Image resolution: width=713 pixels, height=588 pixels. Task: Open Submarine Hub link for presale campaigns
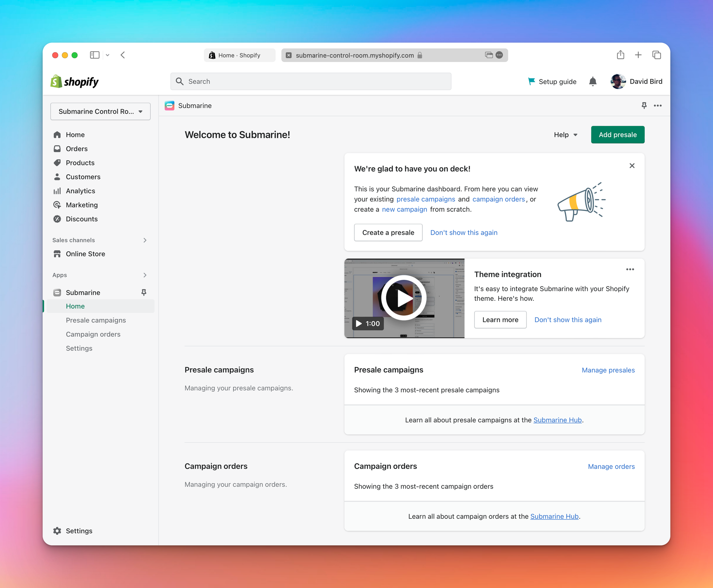557,420
